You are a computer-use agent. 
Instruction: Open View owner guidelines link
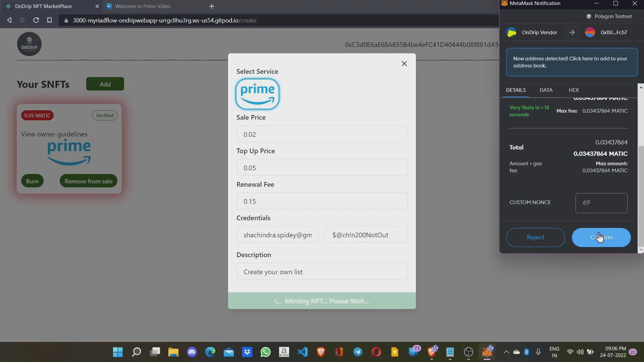tap(54, 134)
